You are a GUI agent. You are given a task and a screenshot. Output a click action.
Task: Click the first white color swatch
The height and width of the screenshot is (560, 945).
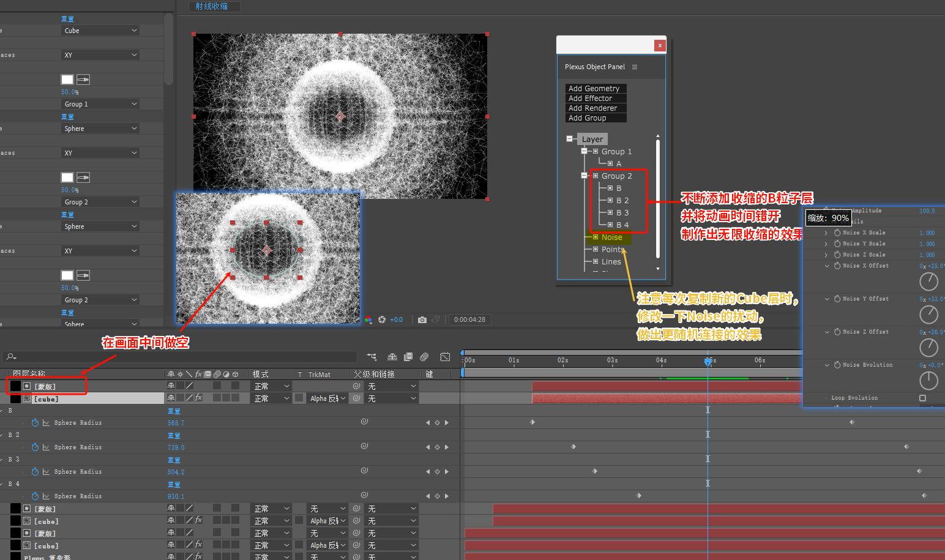coord(67,80)
